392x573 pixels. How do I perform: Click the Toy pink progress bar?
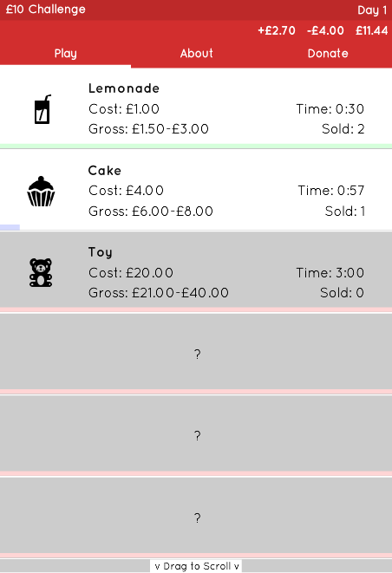pos(196,309)
